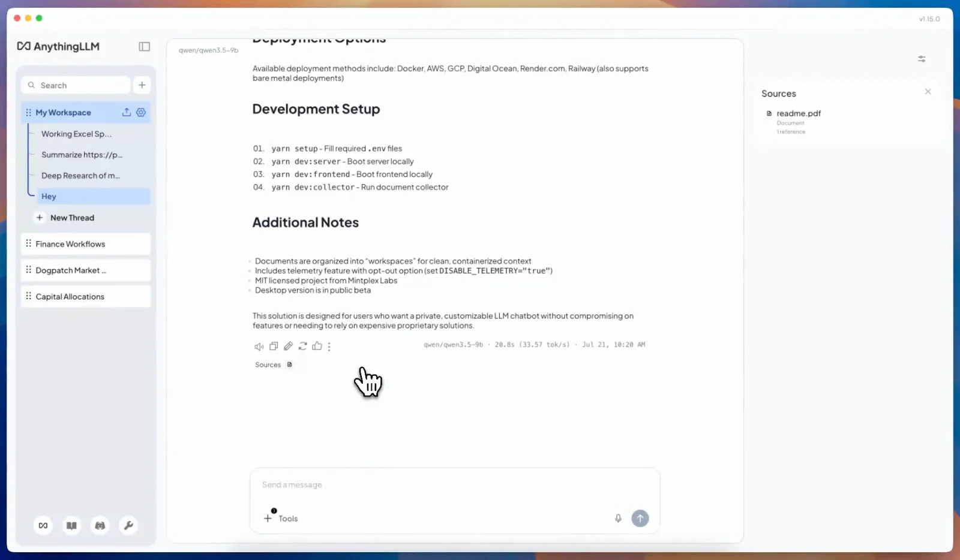Click the qwen/qwen3.5-9b label at top of chat
This screenshot has height=560, width=960.
click(208, 50)
